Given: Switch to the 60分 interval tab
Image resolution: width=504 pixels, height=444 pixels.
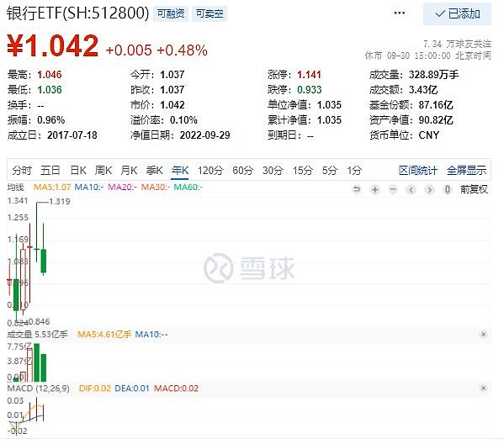Looking at the screenshot, I should (x=243, y=170).
